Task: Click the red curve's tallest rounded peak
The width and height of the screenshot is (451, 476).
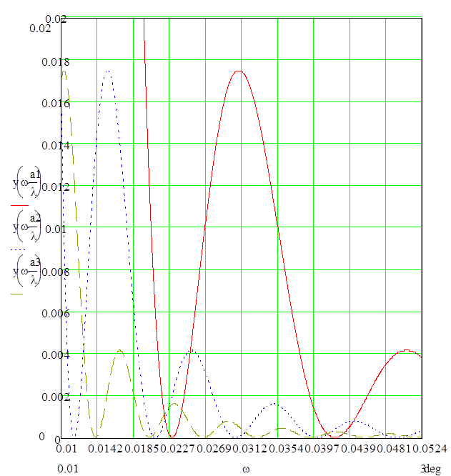Action: [239, 71]
